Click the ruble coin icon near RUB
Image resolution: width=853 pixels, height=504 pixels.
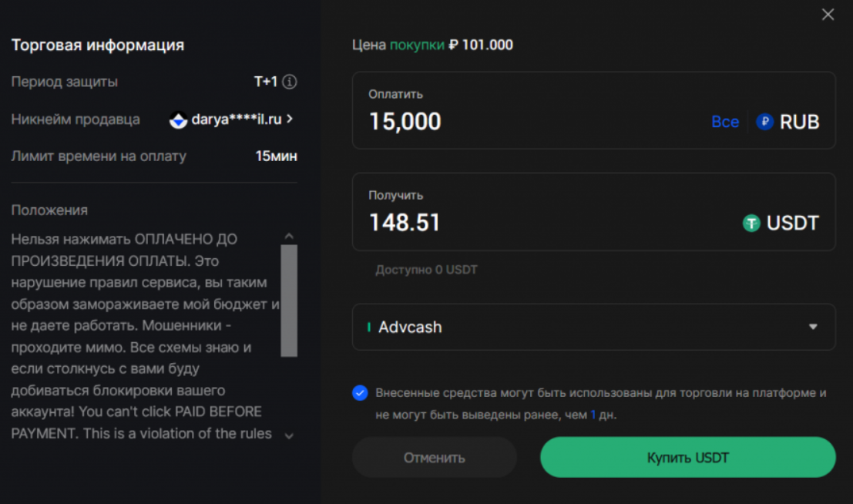[x=764, y=122]
